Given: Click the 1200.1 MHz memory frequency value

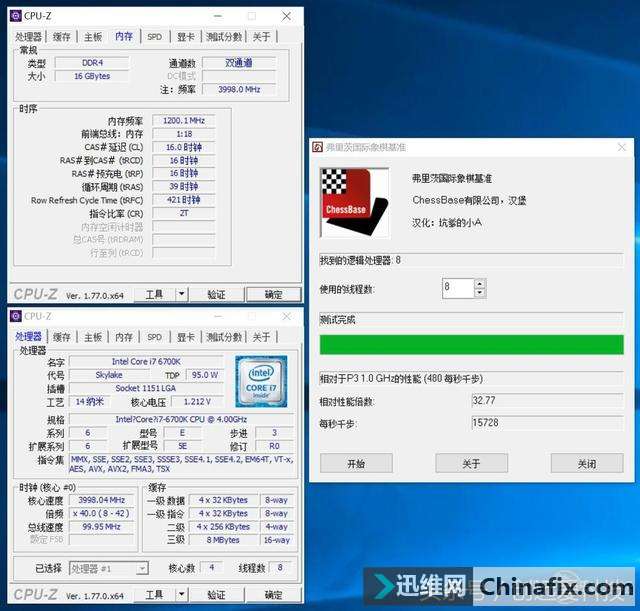Looking at the screenshot, I should point(184,121).
